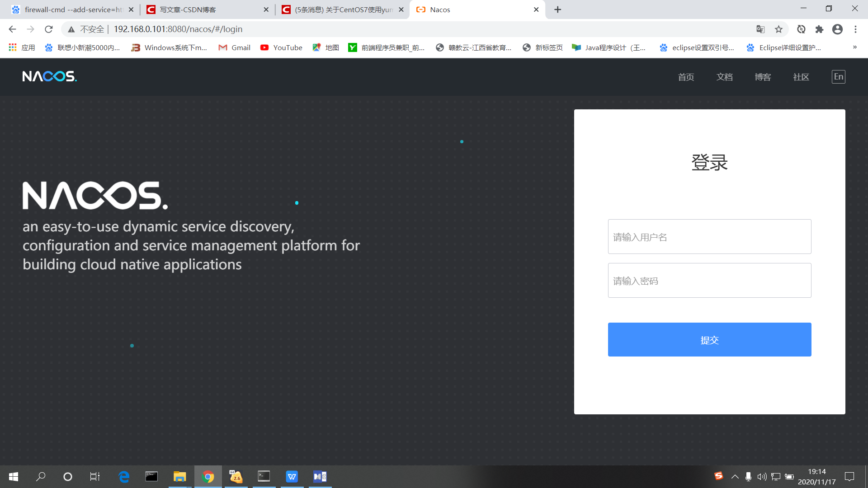Open the 地图 maps bookmark

tap(325, 47)
